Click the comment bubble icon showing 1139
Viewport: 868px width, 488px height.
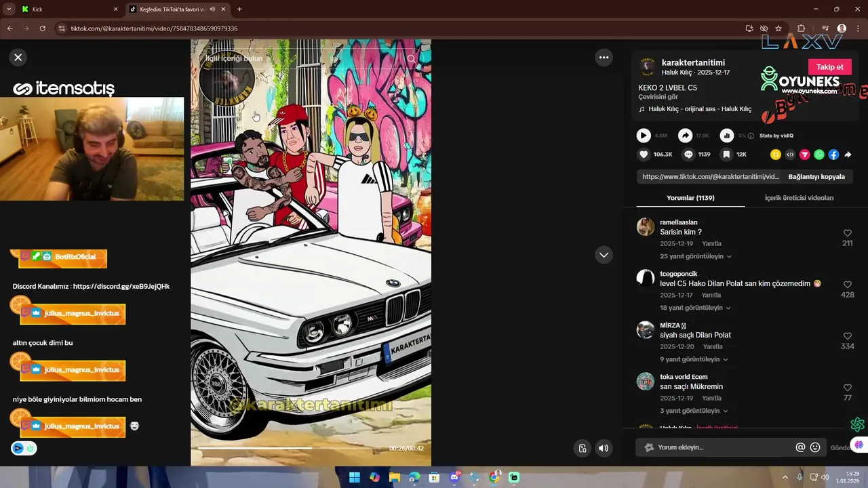[688, 155]
